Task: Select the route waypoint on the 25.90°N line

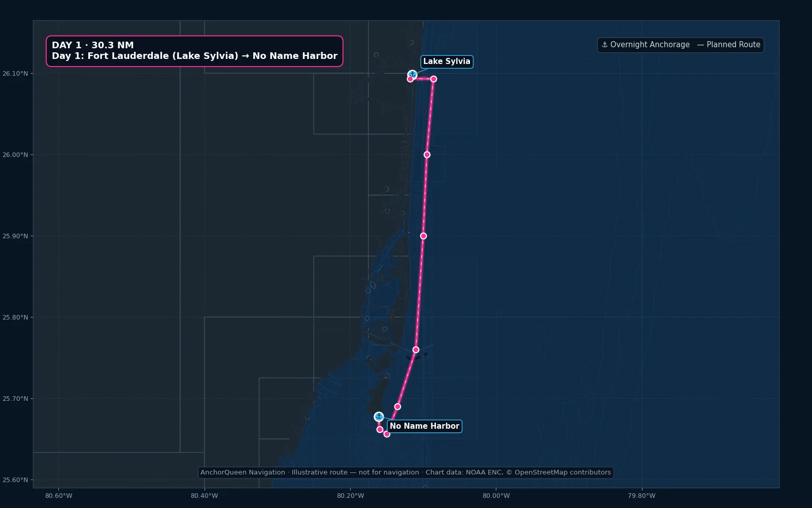Action: tap(423, 236)
